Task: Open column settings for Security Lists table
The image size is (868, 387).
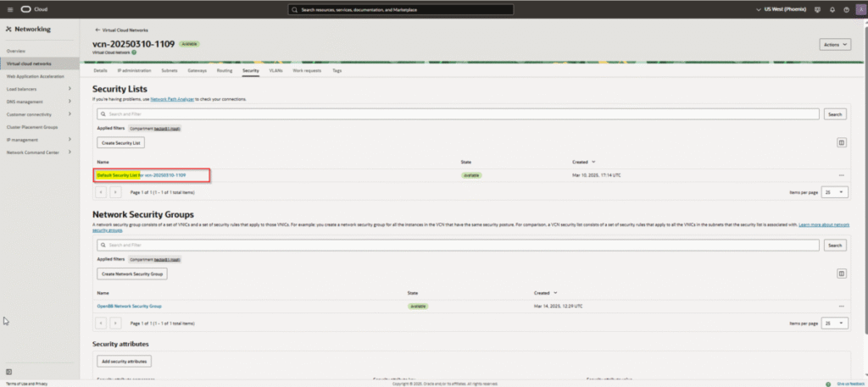Action: (x=842, y=143)
